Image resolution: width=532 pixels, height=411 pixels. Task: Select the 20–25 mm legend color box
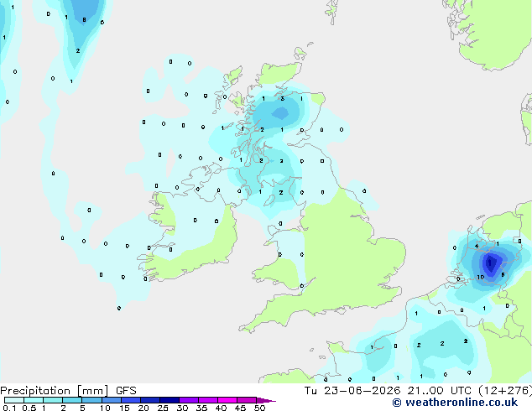pyautogui.click(x=150, y=400)
